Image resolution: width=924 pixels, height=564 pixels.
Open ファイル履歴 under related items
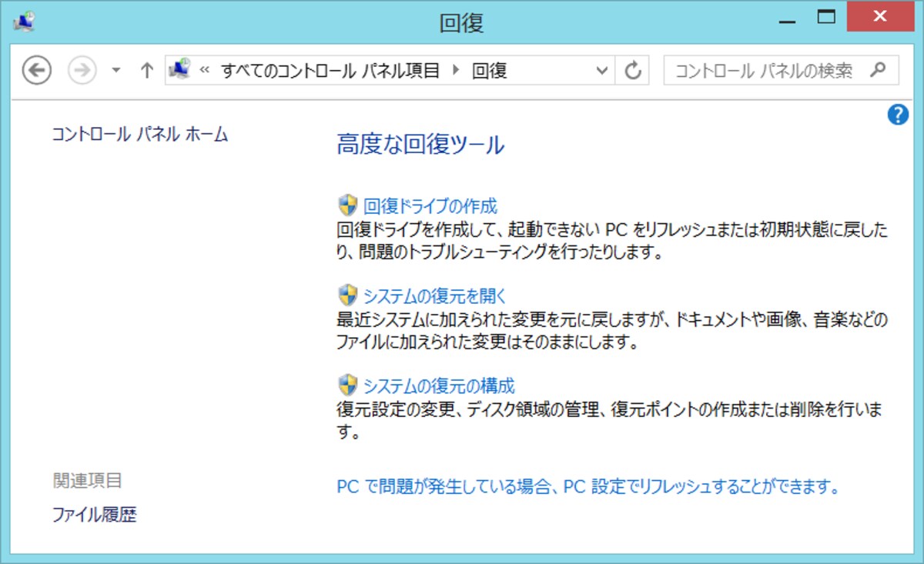tap(94, 515)
